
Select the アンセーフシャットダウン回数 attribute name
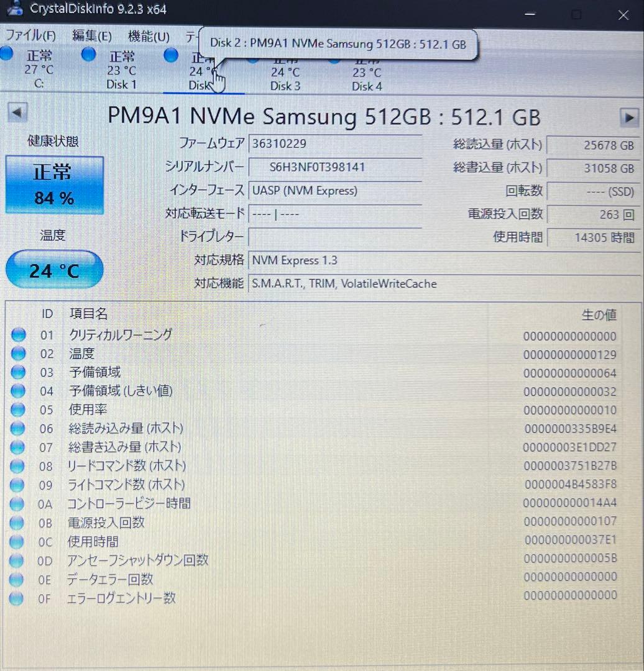coord(137,560)
